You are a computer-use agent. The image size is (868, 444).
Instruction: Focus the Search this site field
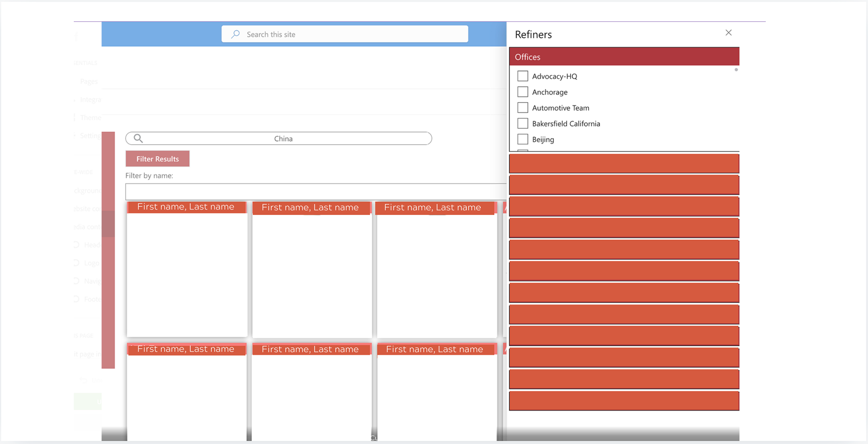coord(344,34)
